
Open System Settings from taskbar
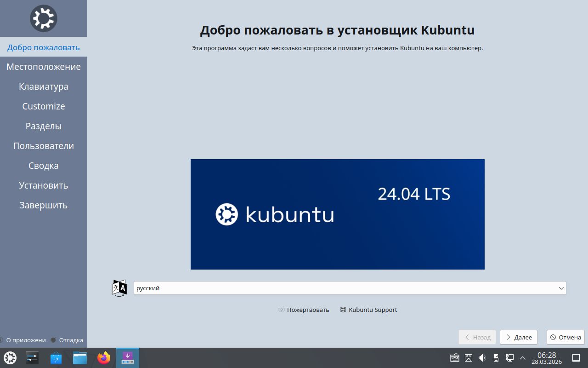pos(32,358)
